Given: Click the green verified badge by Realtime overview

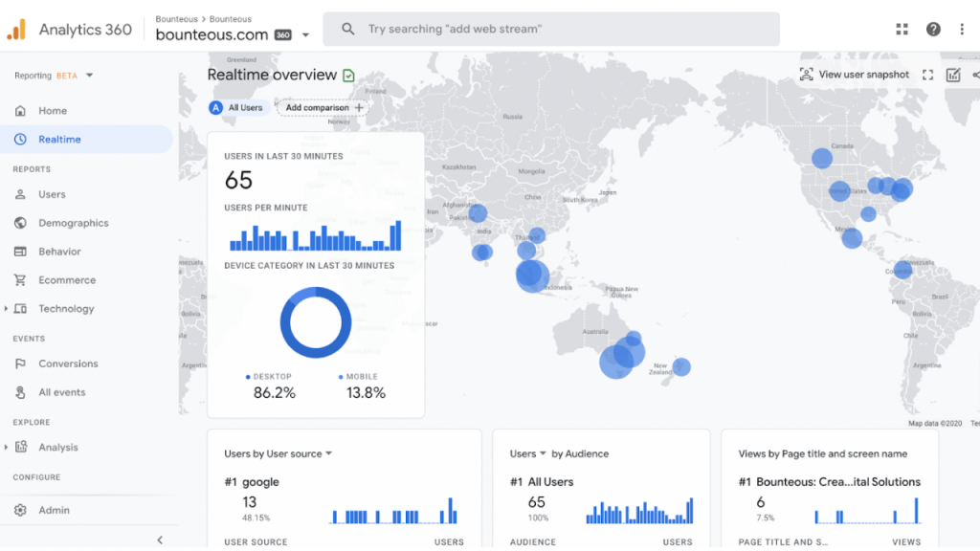Looking at the screenshot, I should tap(349, 76).
